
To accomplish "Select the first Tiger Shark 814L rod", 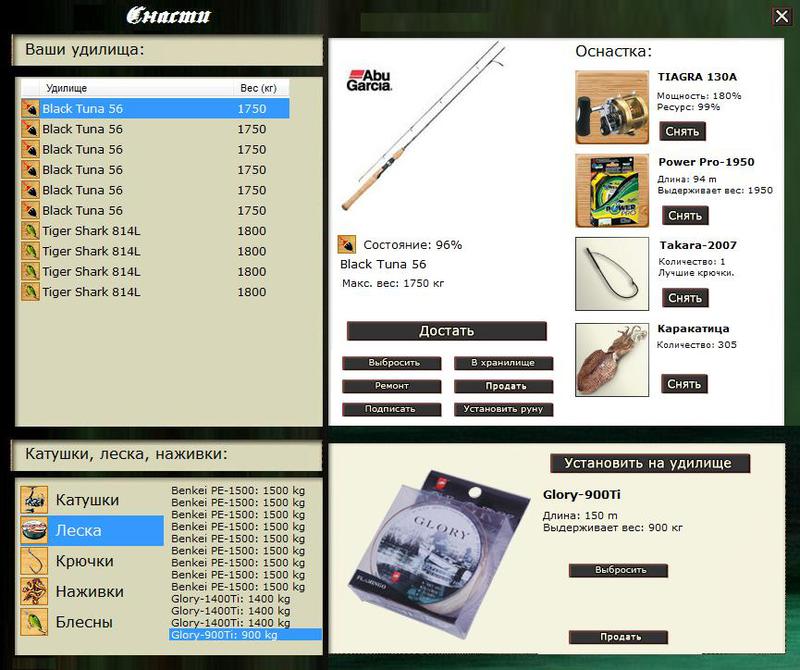I will point(155,231).
